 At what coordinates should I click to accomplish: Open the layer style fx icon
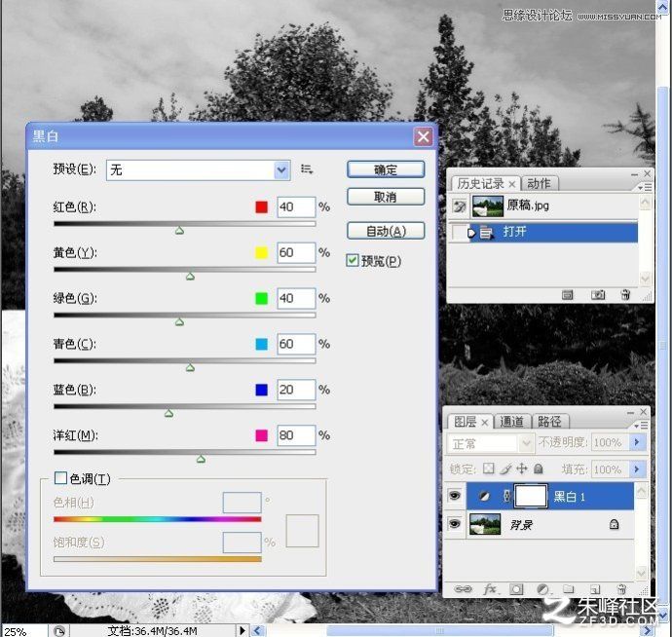point(490,589)
